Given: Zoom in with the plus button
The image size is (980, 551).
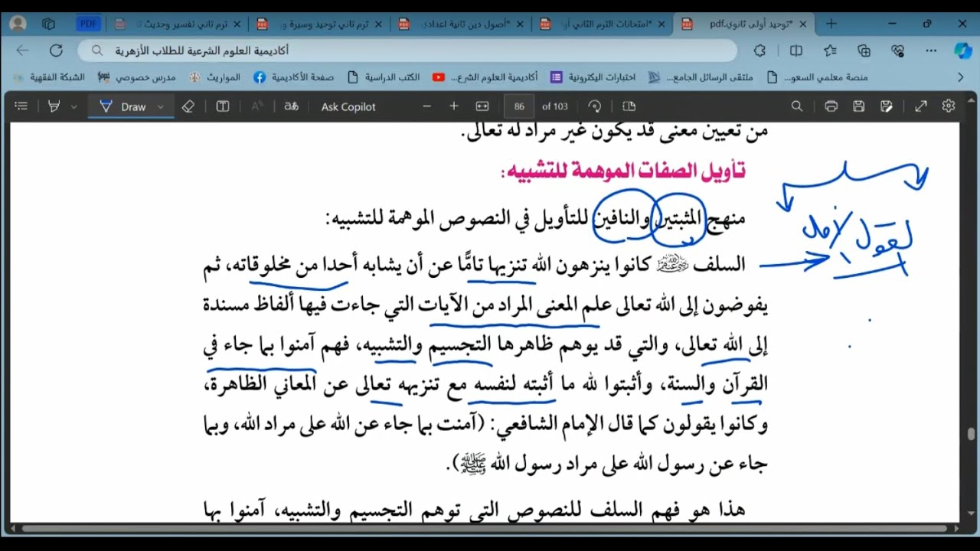Looking at the screenshot, I should click(454, 106).
